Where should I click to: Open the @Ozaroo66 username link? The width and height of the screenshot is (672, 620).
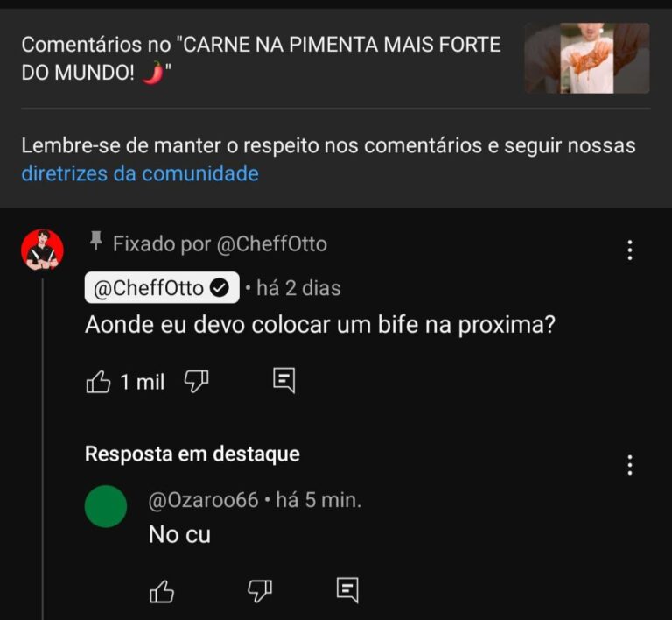[x=203, y=500]
